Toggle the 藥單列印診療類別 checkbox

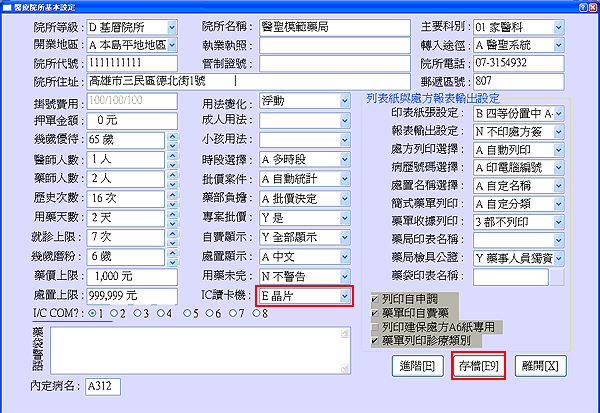tap(374, 340)
